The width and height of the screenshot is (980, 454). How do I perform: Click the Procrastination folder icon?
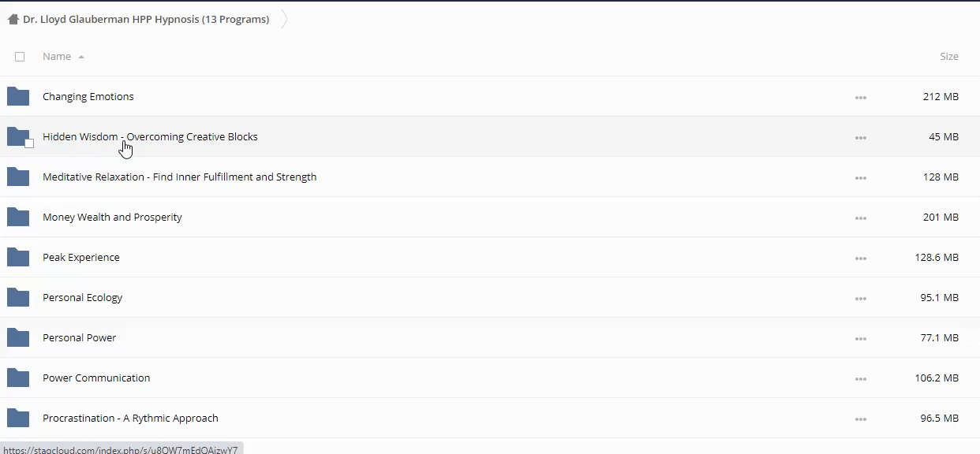click(x=18, y=419)
